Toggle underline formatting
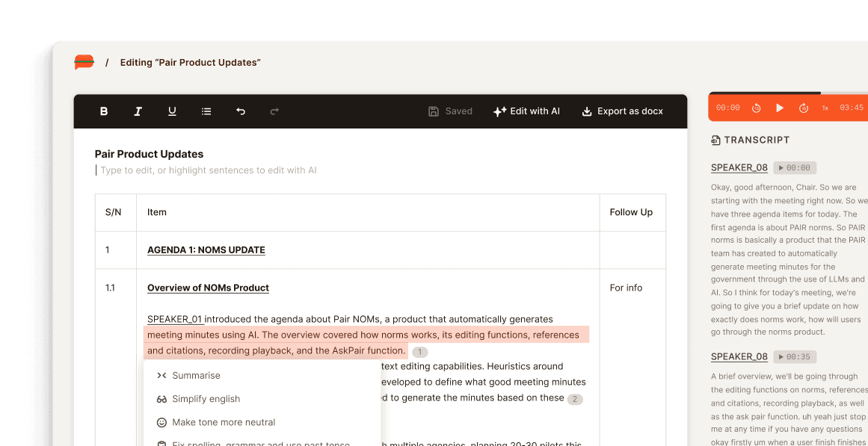 point(172,111)
